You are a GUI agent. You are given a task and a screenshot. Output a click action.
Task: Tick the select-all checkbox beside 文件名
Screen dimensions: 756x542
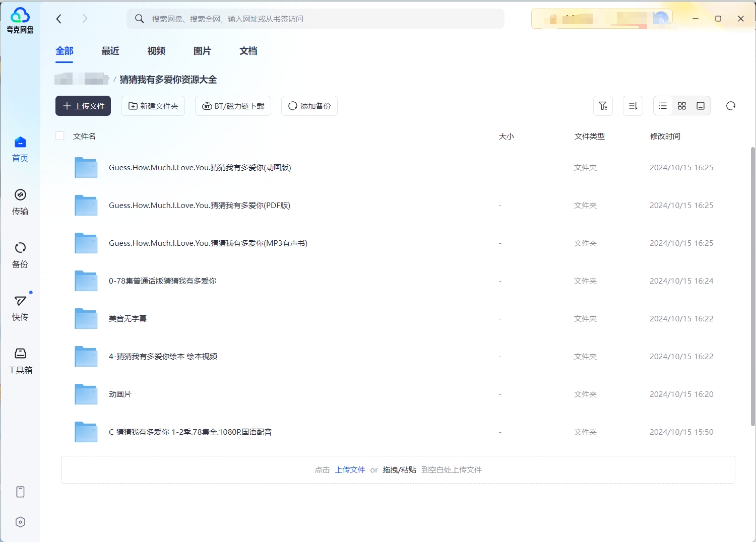[60, 136]
